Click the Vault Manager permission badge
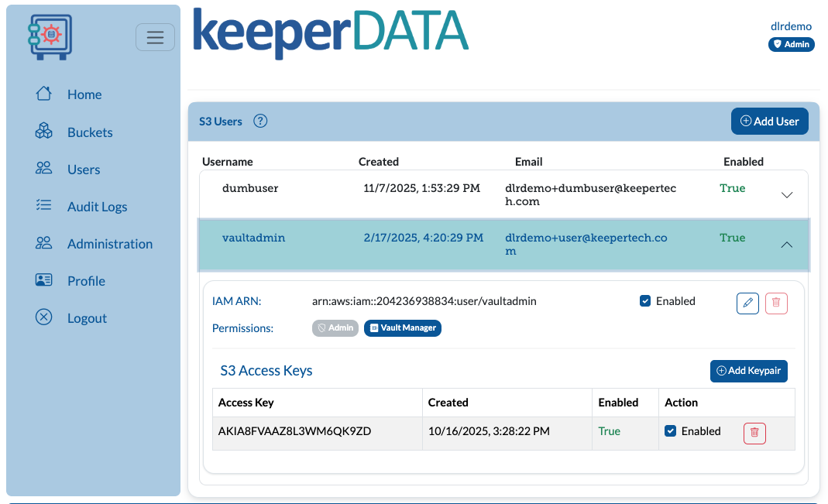Image resolution: width=828 pixels, height=504 pixels. point(403,327)
